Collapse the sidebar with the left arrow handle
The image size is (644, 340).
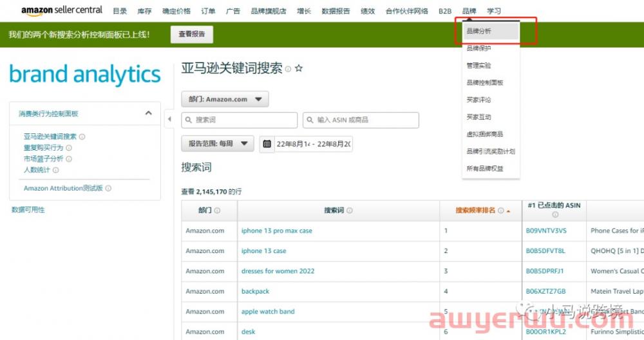(x=169, y=119)
